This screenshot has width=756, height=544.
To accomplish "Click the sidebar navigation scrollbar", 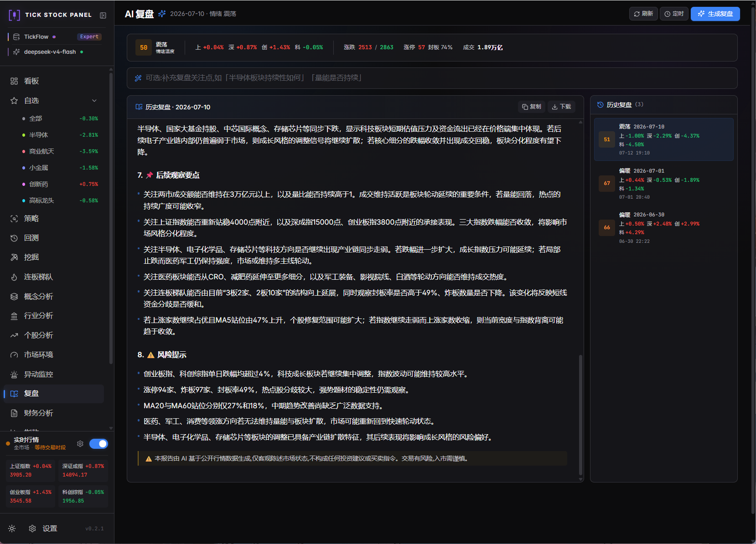I will [111, 218].
